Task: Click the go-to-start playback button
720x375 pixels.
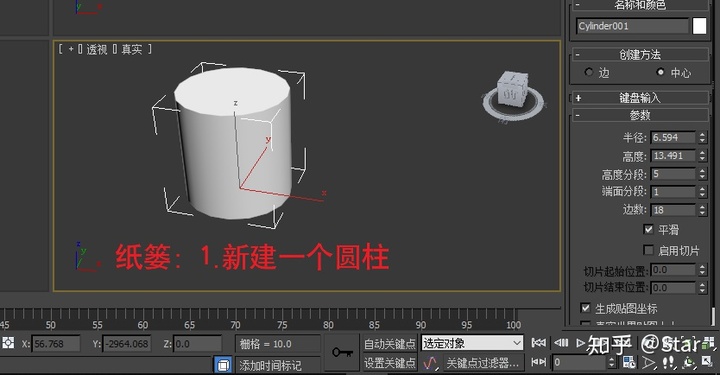Action: click(x=539, y=342)
